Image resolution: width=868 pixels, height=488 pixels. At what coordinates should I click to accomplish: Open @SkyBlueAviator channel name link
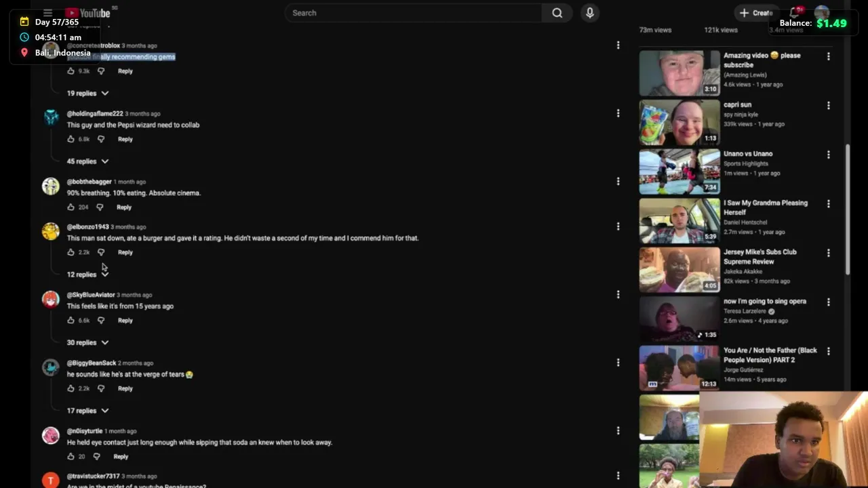click(91, 295)
